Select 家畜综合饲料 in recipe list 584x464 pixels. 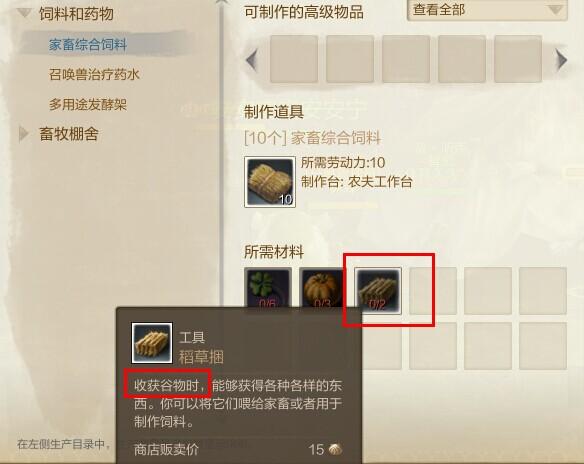point(88,45)
